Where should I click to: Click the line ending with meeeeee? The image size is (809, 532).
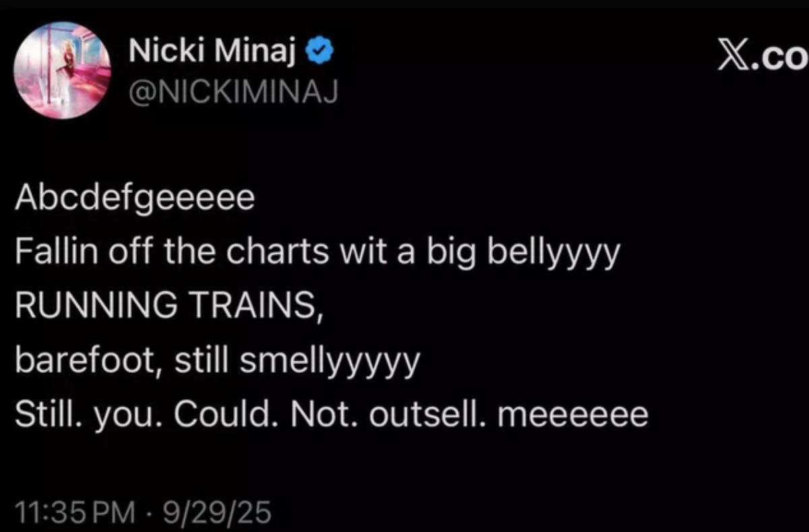point(334,413)
